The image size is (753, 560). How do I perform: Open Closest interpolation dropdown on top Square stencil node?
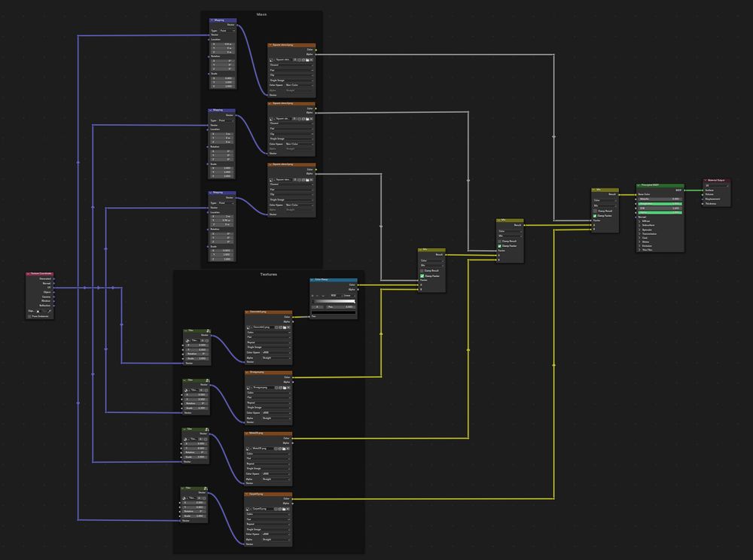tap(291, 65)
